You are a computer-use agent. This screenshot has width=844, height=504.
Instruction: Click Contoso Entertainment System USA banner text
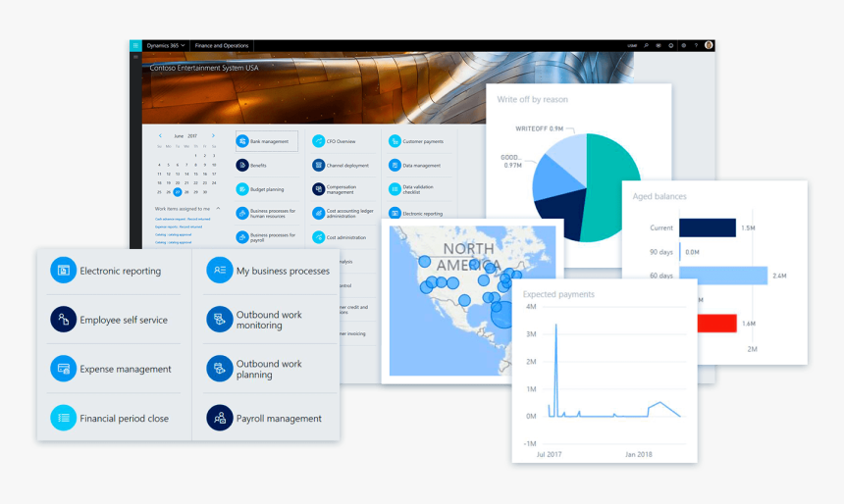204,68
